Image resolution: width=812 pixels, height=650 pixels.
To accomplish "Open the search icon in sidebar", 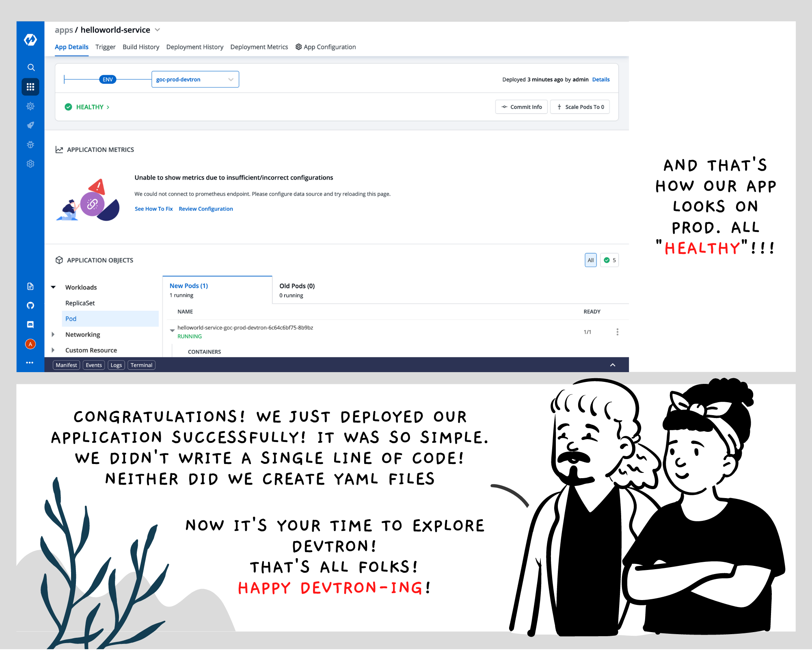I will (x=31, y=67).
